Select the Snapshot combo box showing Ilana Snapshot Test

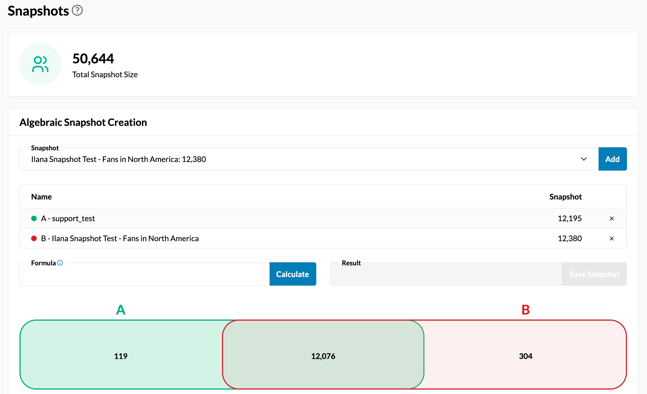pos(309,159)
